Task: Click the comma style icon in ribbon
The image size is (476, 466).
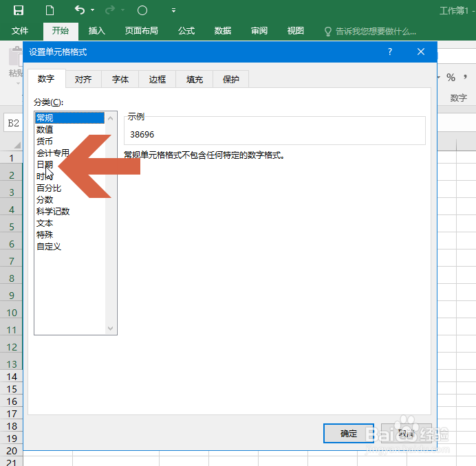Action: click(x=466, y=78)
